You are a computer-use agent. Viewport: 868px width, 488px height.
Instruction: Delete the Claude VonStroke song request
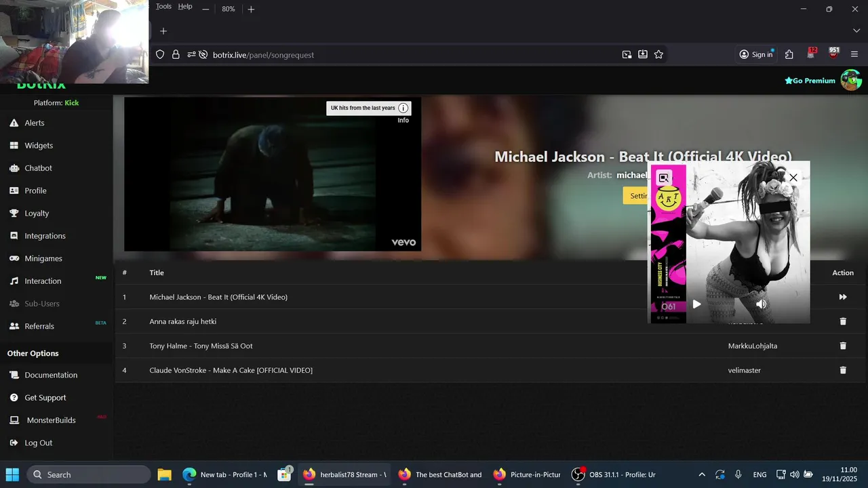pyautogui.click(x=843, y=370)
